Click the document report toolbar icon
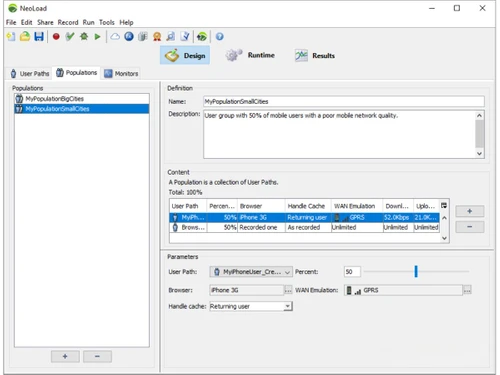 point(185,36)
